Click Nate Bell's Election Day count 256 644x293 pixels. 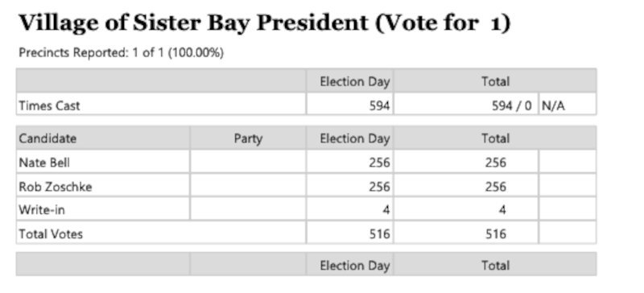pyautogui.click(x=378, y=163)
